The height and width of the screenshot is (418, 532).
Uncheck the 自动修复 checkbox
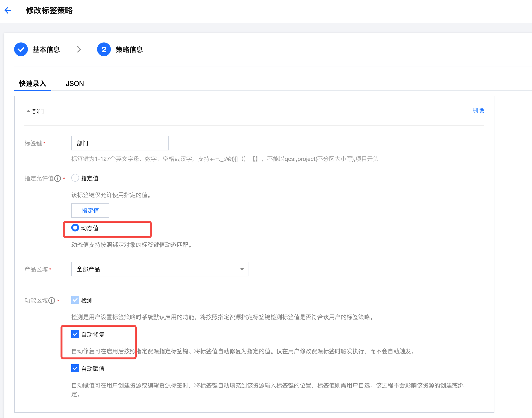75,334
